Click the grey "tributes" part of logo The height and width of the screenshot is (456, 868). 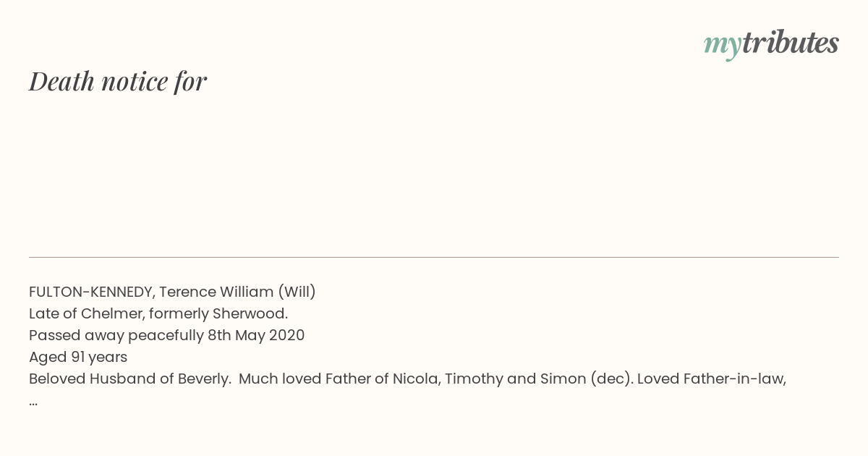790,43
